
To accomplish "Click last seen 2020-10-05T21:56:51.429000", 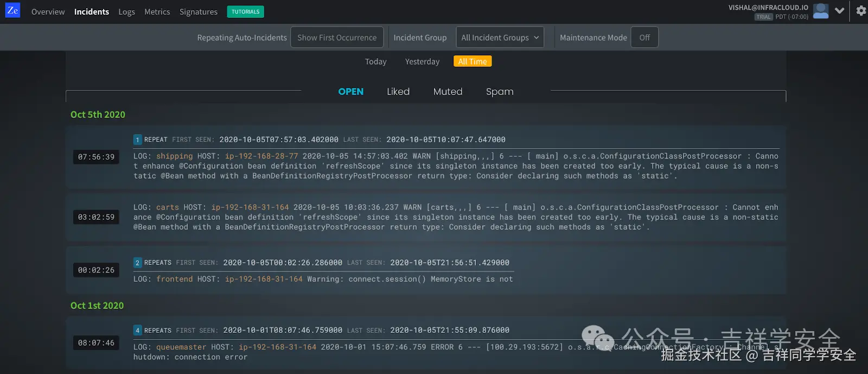I will click(450, 263).
